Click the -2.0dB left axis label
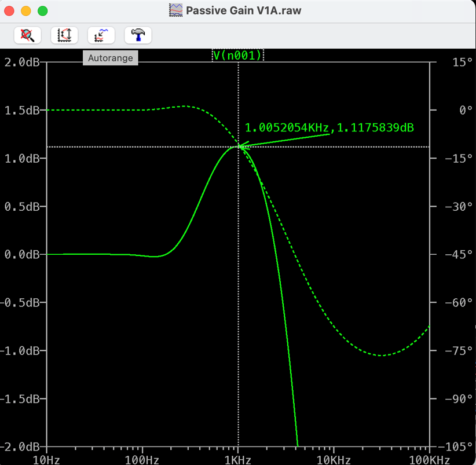 20,447
